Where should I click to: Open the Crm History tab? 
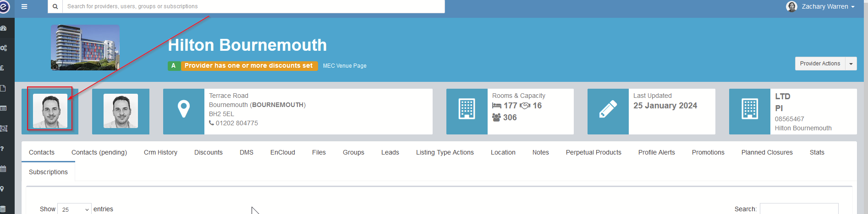pos(160,152)
